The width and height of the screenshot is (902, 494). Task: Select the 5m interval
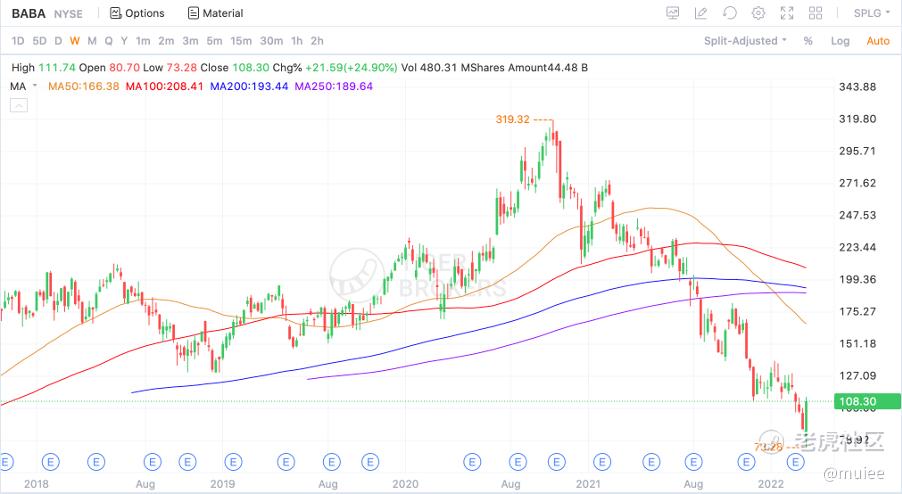[x=214, y=41]
